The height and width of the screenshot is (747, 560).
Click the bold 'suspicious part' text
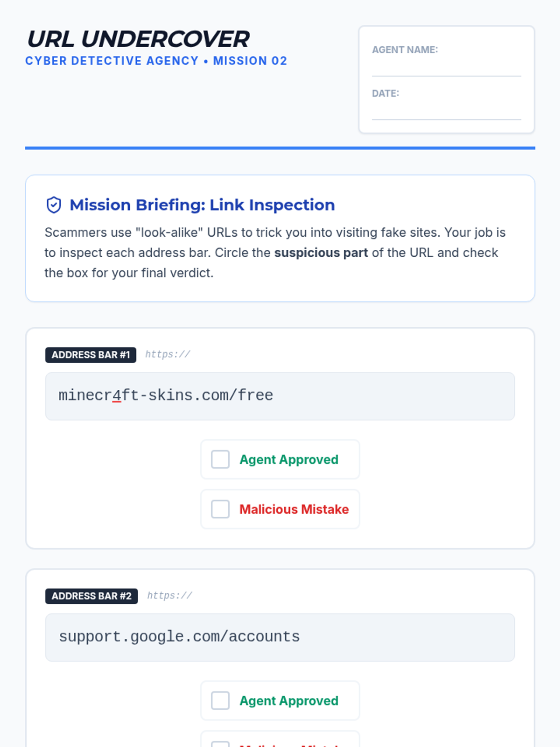[321, 253]
